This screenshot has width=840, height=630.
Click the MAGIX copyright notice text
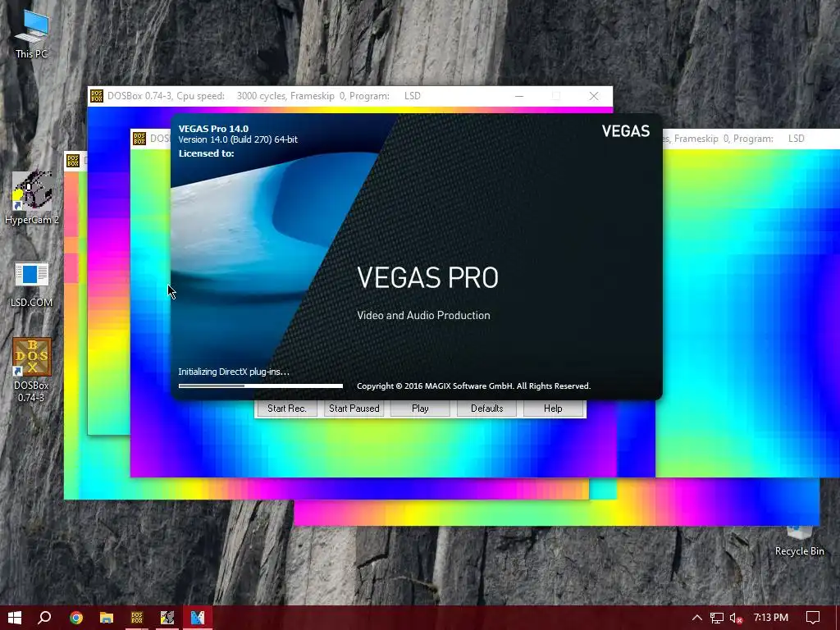tap(473, 386)
